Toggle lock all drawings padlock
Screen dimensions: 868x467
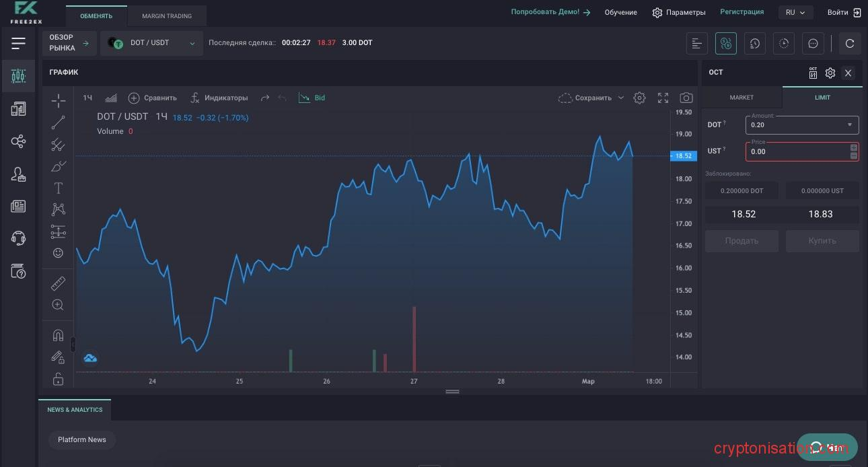(59, 379)
